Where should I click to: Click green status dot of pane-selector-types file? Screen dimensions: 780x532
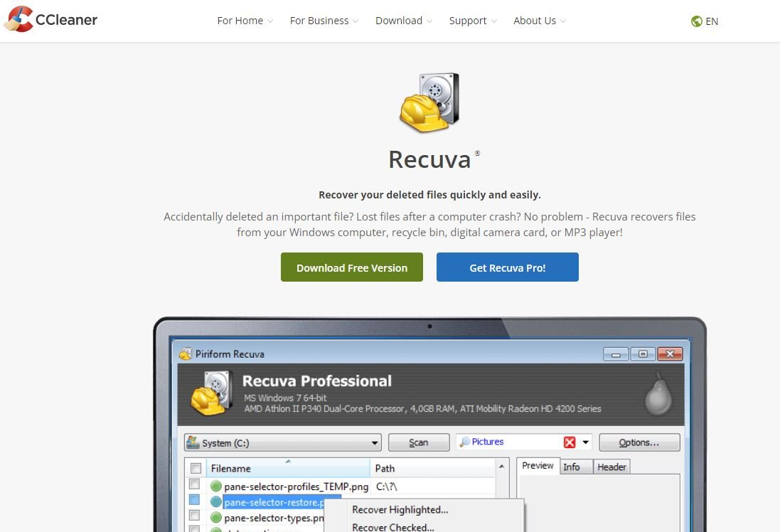pyautogui.click(x=216, y=518)
